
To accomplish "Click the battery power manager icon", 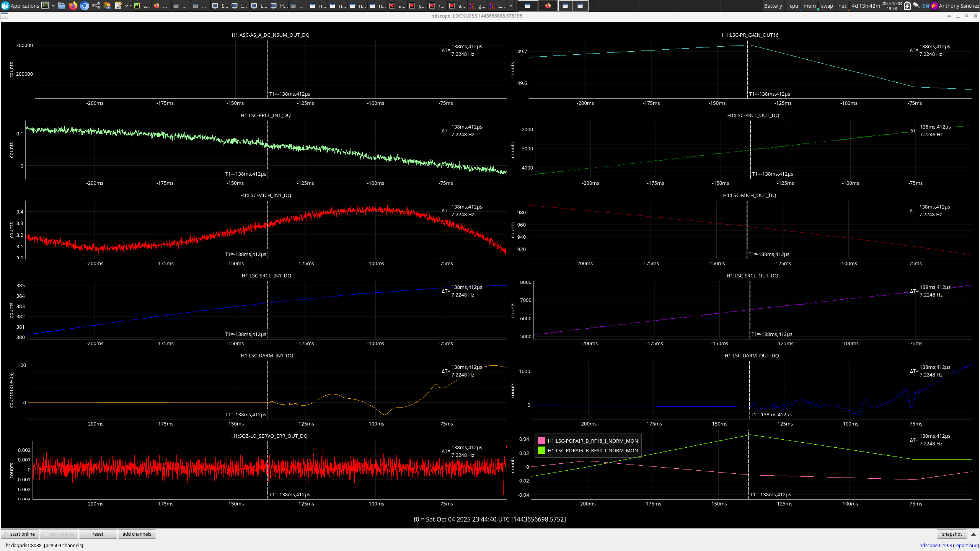I will click(x=907, y=5).
